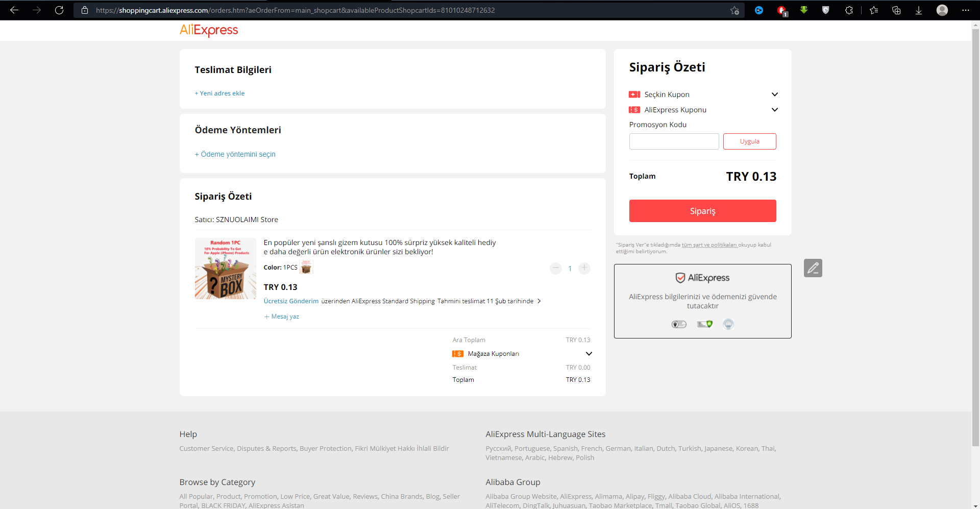
Task: Click the browser forward arrow
Action: tap(37, 10)
